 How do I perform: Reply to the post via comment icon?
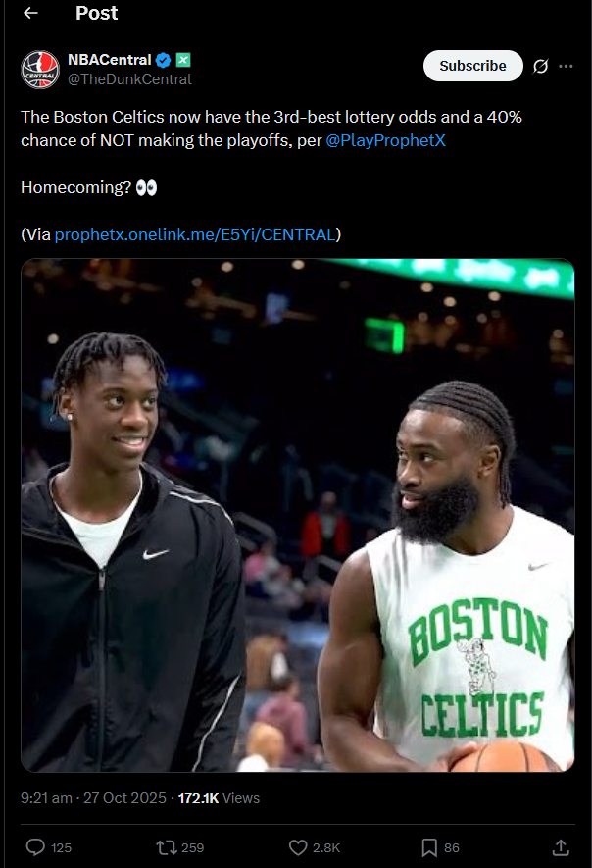tap(35, 847)
